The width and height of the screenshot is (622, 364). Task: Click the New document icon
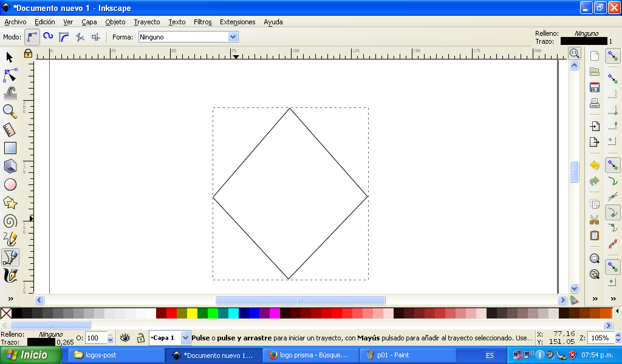coord(594,55)
